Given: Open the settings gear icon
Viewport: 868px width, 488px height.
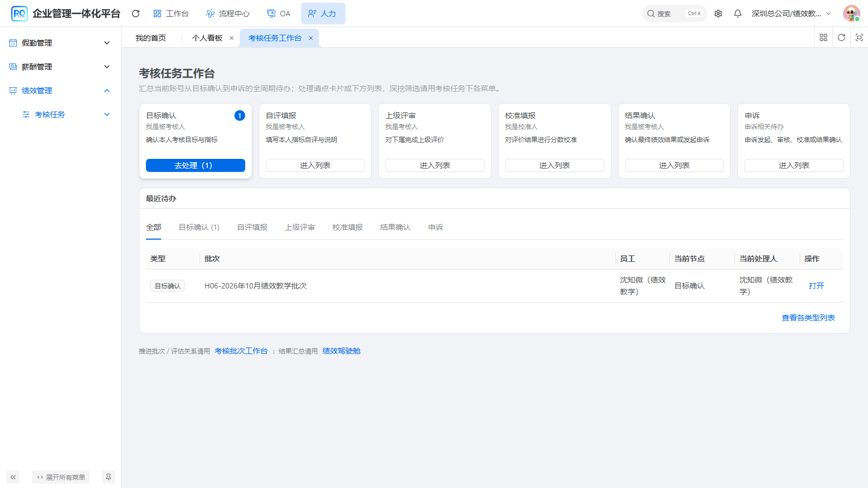Looking at the screenshot, I should [718, 14].
